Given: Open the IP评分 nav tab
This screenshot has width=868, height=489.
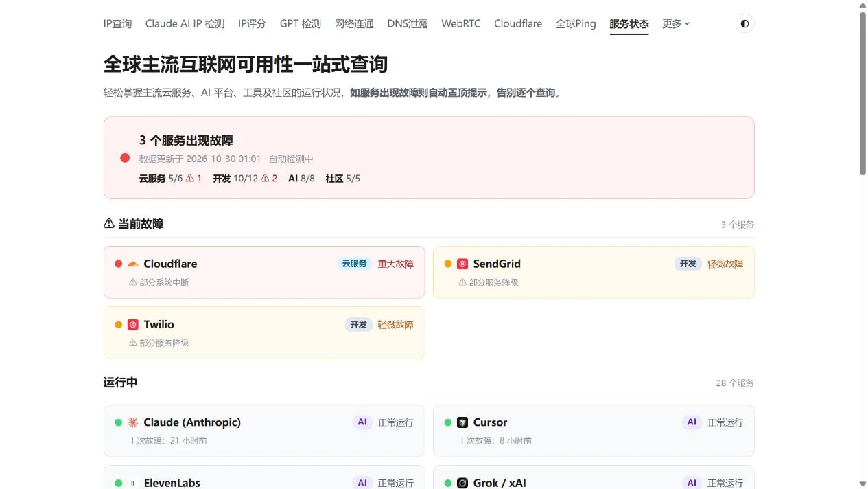Looking at the screenshot, I should tap(252, 23).
